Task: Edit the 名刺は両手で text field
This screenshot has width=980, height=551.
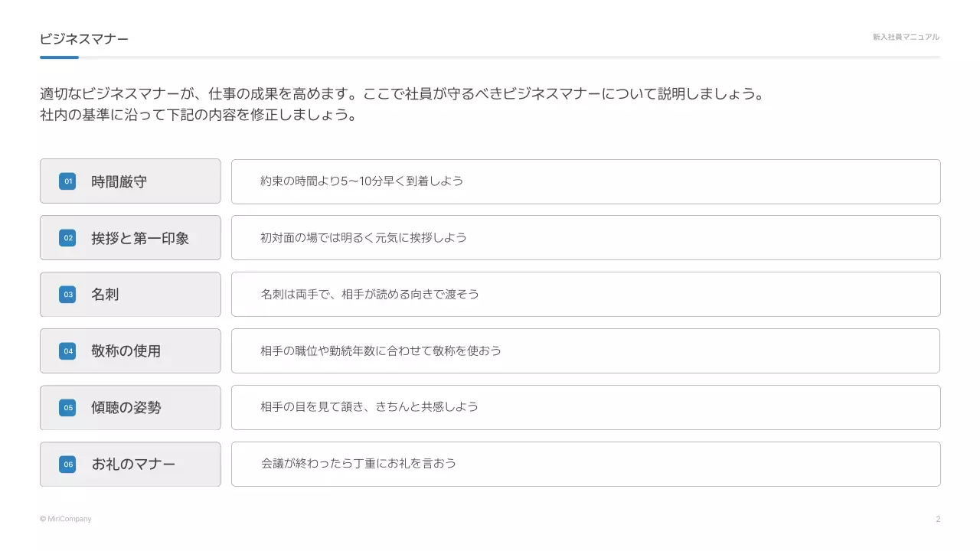Action: pyautogui.click(x=586, y=295)
